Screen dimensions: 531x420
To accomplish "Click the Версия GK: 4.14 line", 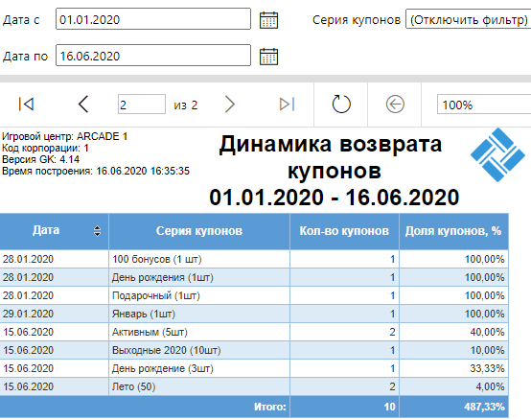I will pos(40,159).
